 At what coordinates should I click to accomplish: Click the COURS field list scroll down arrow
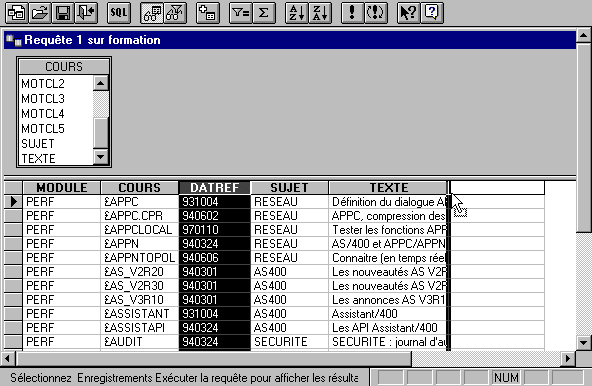(101, 157)
